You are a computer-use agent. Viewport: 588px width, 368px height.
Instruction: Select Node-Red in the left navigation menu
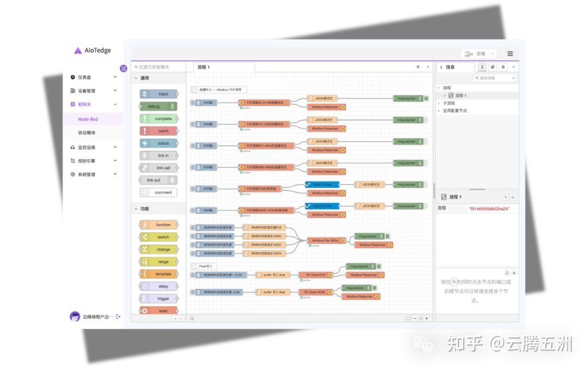(x=87, y=119)
